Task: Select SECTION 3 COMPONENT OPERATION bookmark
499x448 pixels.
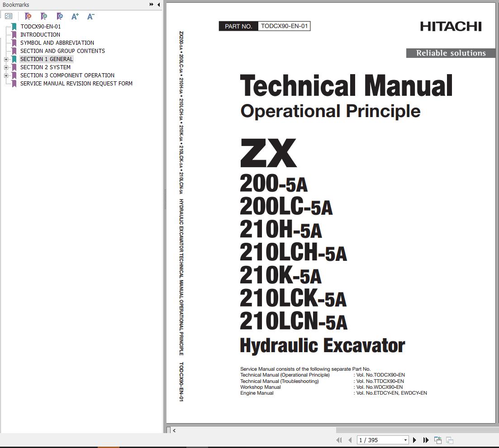Action: 67,75
